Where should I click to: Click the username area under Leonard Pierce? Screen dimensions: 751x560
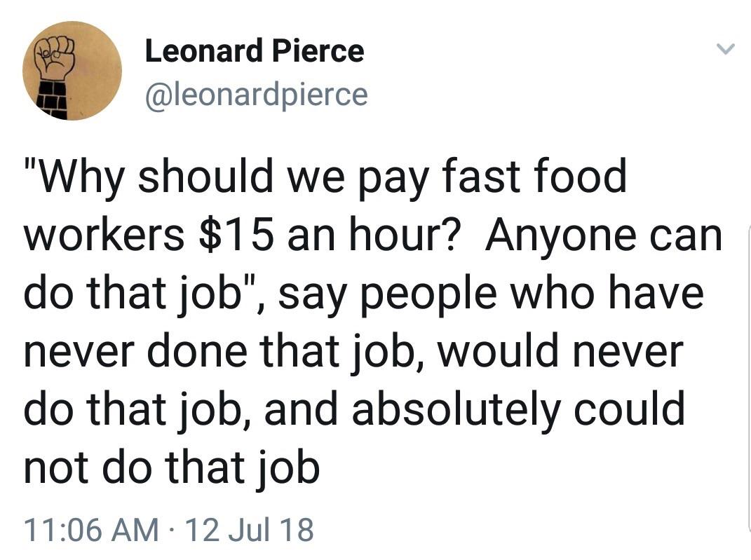coord(255,95)
